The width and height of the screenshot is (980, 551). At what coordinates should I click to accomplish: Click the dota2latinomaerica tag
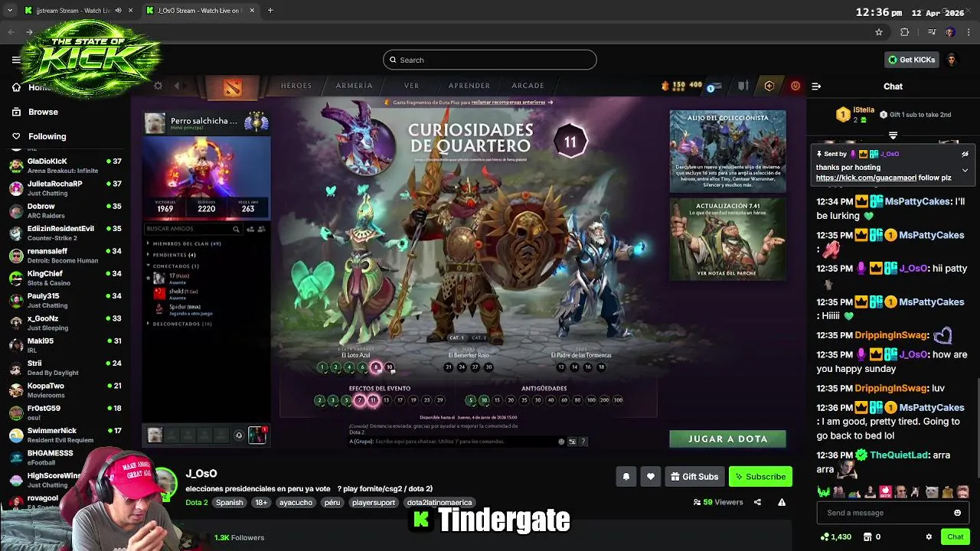point(439,503)
